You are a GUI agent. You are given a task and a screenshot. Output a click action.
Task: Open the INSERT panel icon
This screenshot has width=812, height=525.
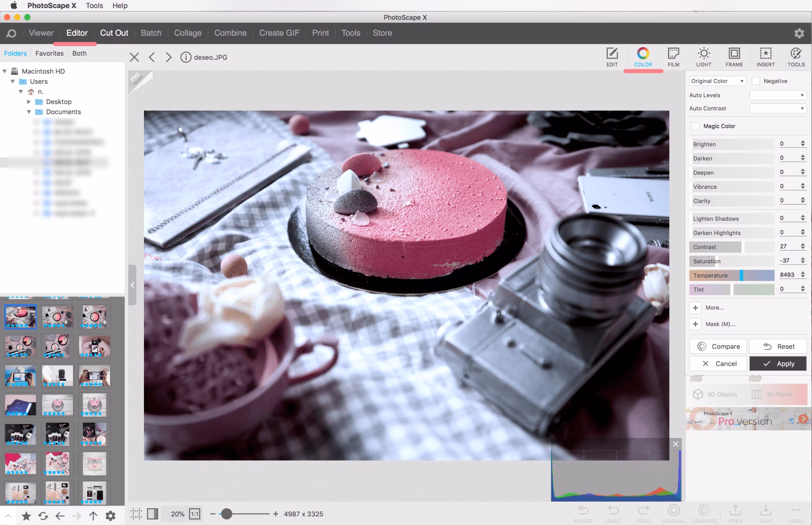tap(765, 57)
